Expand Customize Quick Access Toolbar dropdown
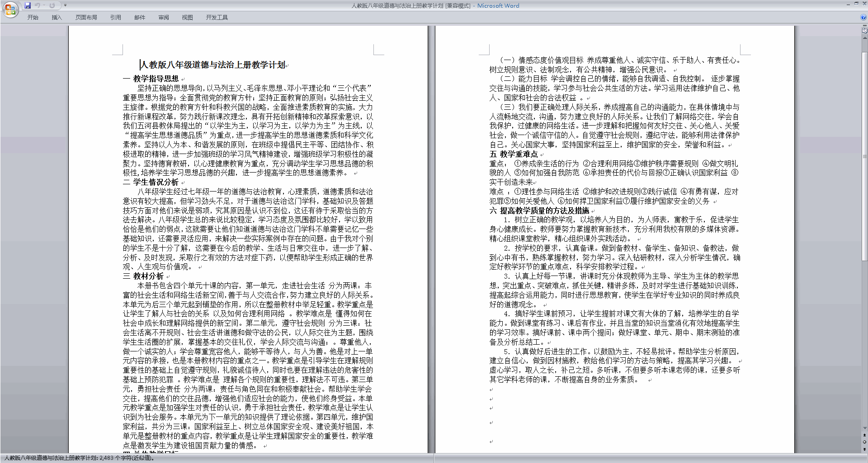868x463 pixels. [65, 5]
